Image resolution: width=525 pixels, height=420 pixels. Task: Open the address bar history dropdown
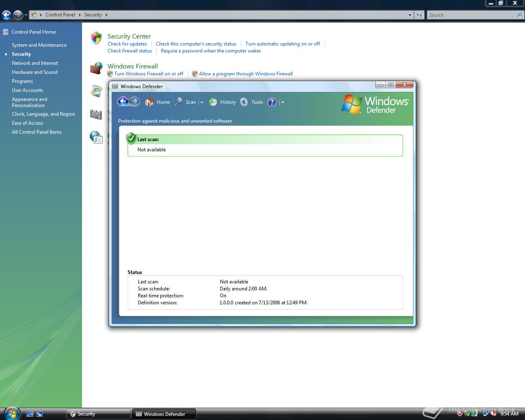[410, 15]
